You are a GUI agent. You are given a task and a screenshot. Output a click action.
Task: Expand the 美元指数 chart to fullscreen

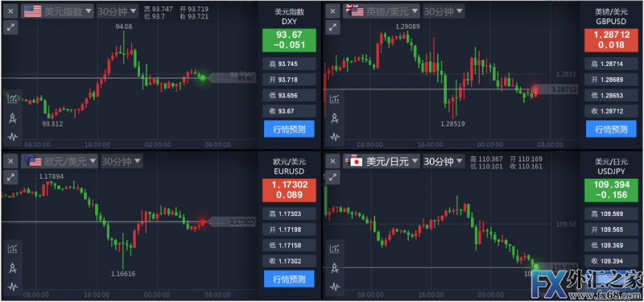pyautogui.click(x=10, y=28)
